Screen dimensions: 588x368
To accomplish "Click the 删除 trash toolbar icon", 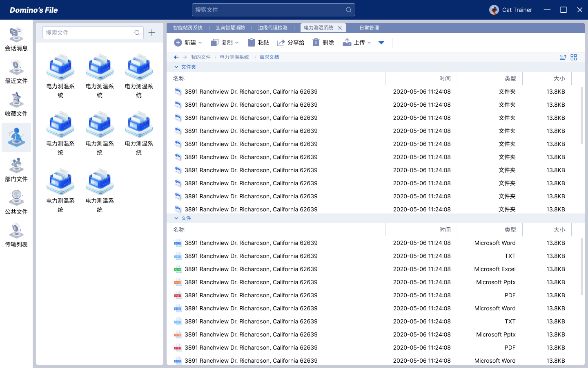I will pyautogui.click(x=316, y=43).
